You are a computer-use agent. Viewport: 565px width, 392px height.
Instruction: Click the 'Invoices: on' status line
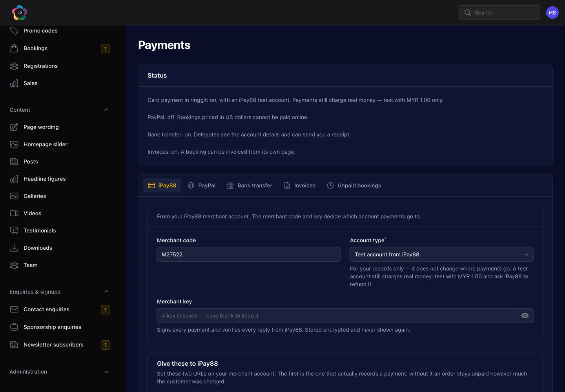pos(221,152)
